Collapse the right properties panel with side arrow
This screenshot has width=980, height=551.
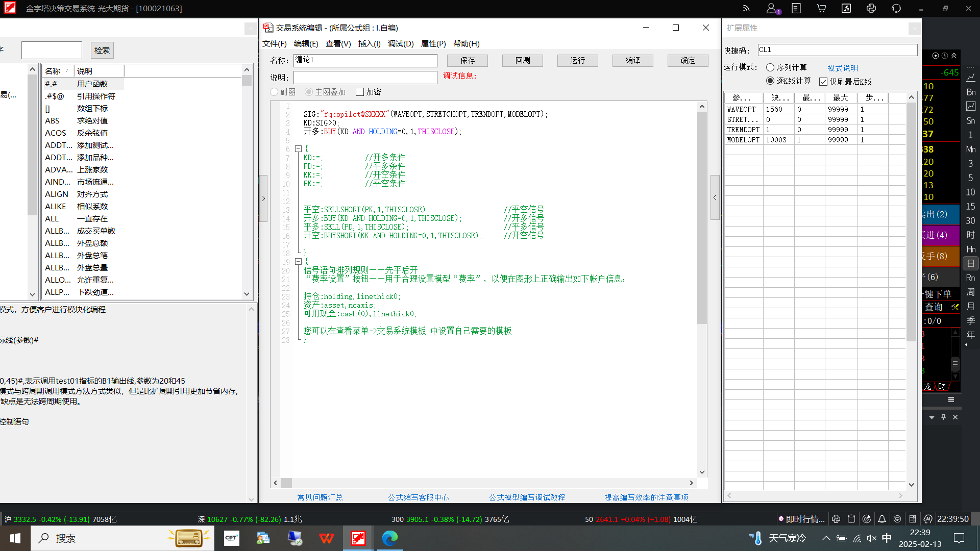coord(715,197)
